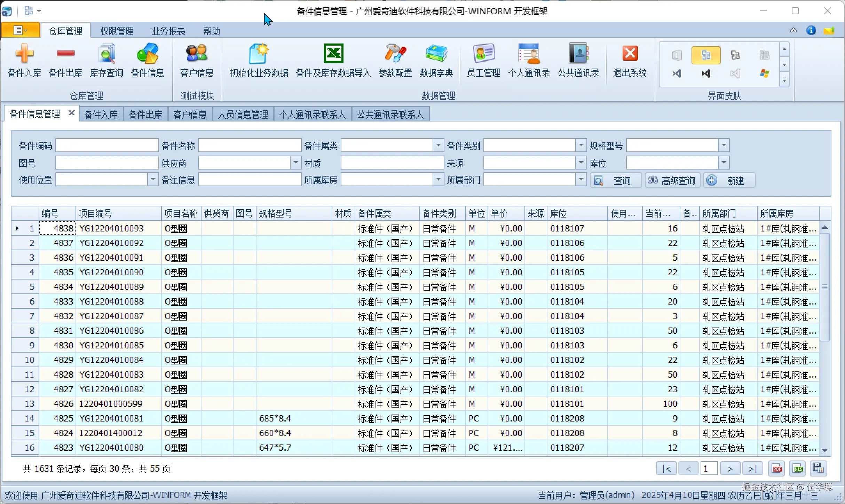Expand skin gallery more-options arrow
Viewport: 845px width, 504px height.
pyautogui.click(x=784, y=80)
